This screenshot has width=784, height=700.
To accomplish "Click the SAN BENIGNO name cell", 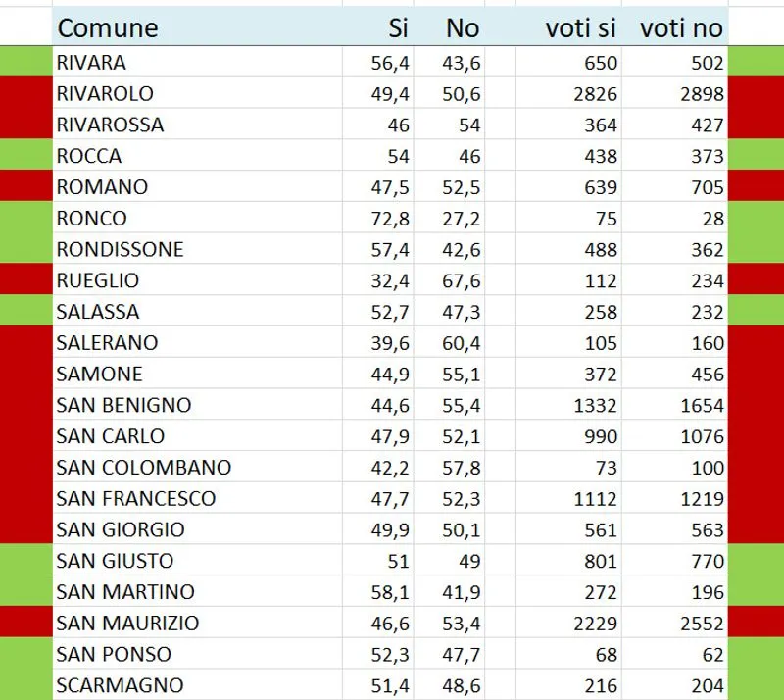I will (196, 405).
